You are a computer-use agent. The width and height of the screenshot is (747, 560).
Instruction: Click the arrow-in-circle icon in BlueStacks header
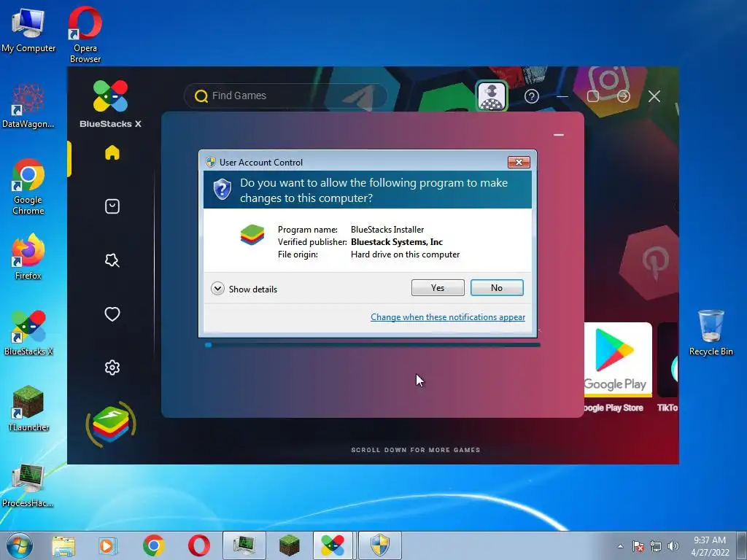(624, 96)
